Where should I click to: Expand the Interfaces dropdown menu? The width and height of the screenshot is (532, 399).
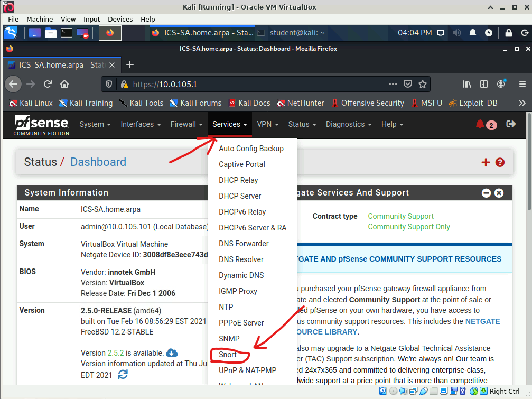pyautogui.click(x=141, y=124)
